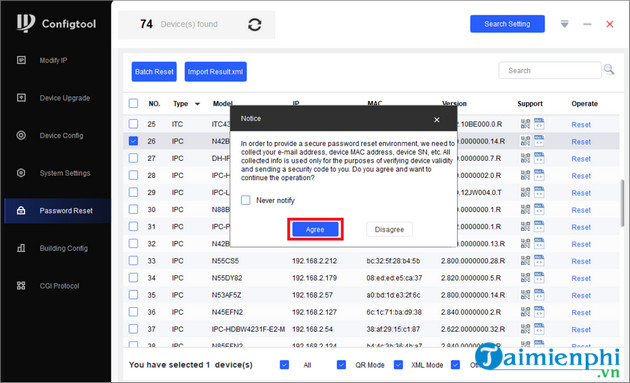
Task: Click QR code support icon in row 28
Action: tap(526, 175)
